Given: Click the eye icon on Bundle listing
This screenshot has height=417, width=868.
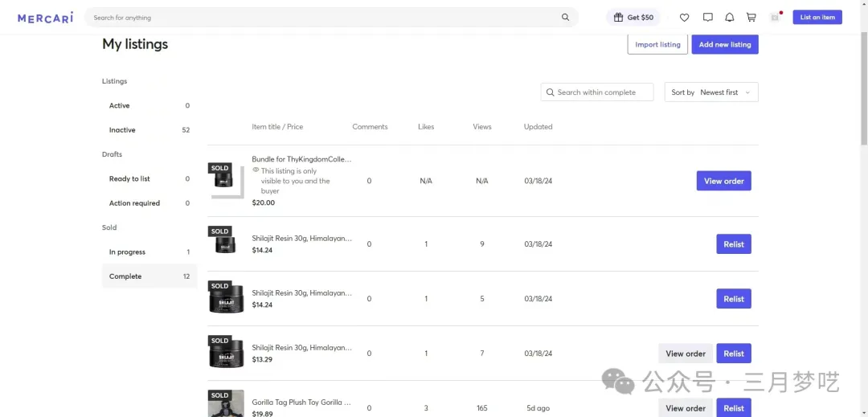Looking at the screenshot, I should tap(256, 170).
